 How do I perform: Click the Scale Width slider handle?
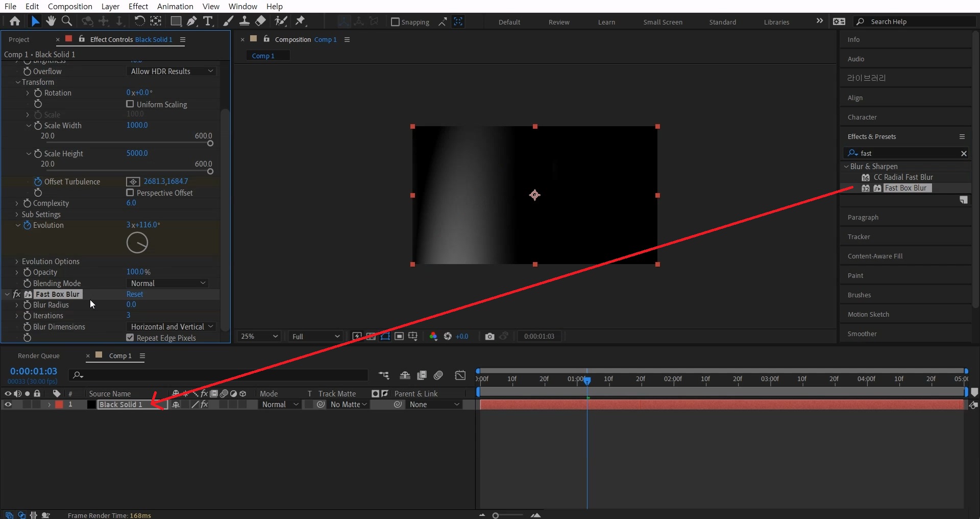pyautogui.click(x=210, y=144)
